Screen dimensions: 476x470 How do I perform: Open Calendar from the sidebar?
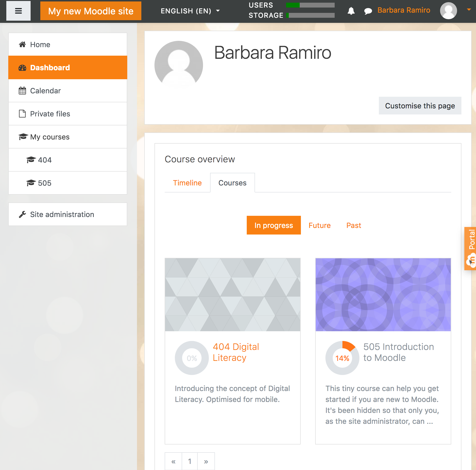(68, 91)
